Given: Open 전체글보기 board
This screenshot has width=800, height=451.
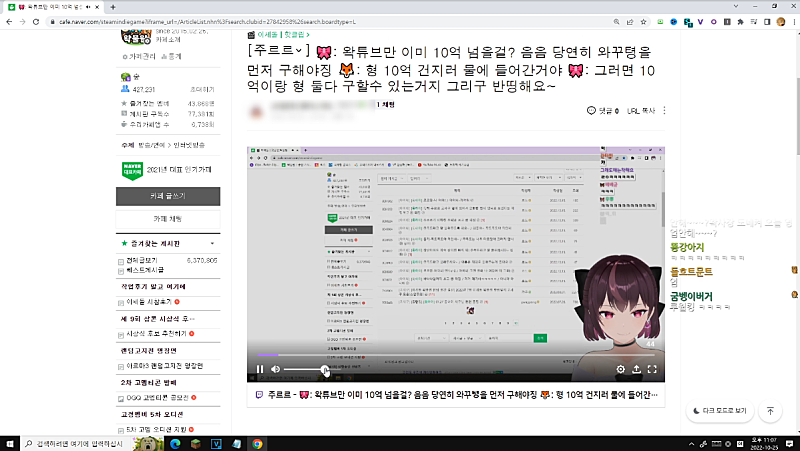Looking at the screenshot, I should (142, 260).
